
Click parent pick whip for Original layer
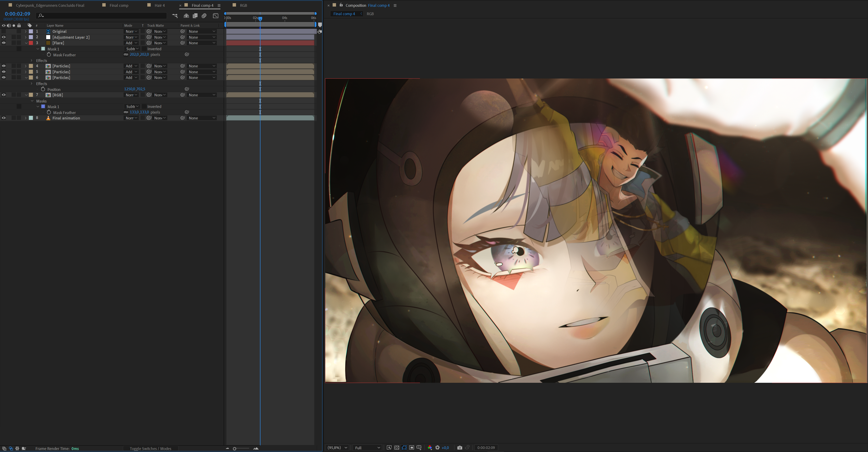click(x=182, y=31)
